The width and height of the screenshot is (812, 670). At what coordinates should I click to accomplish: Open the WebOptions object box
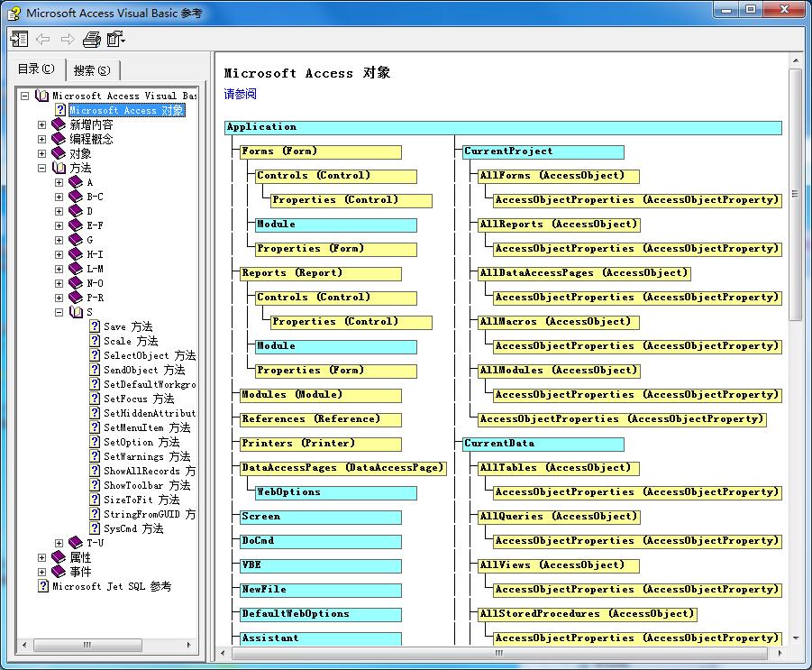(x=336, y=492)
